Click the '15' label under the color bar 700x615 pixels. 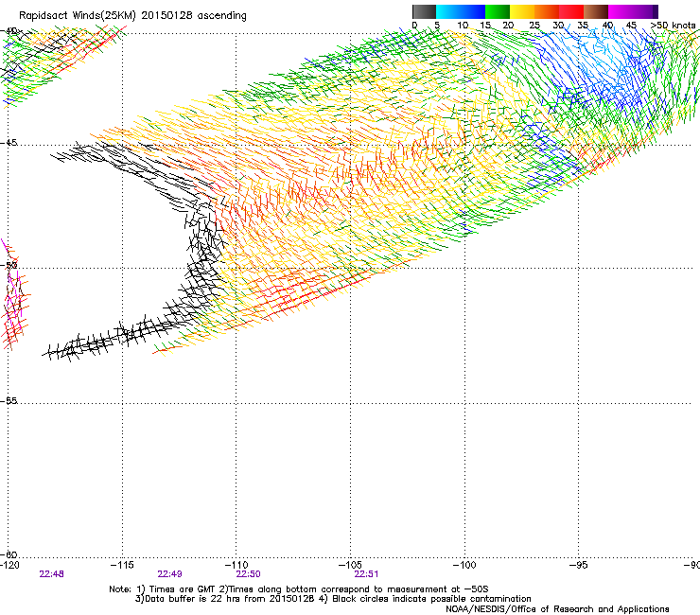coord(485,26)
